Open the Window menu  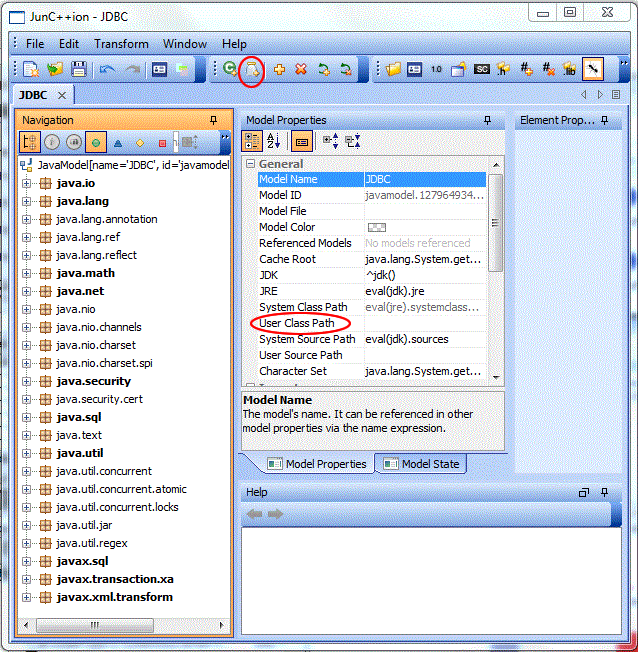click(185, 44)
